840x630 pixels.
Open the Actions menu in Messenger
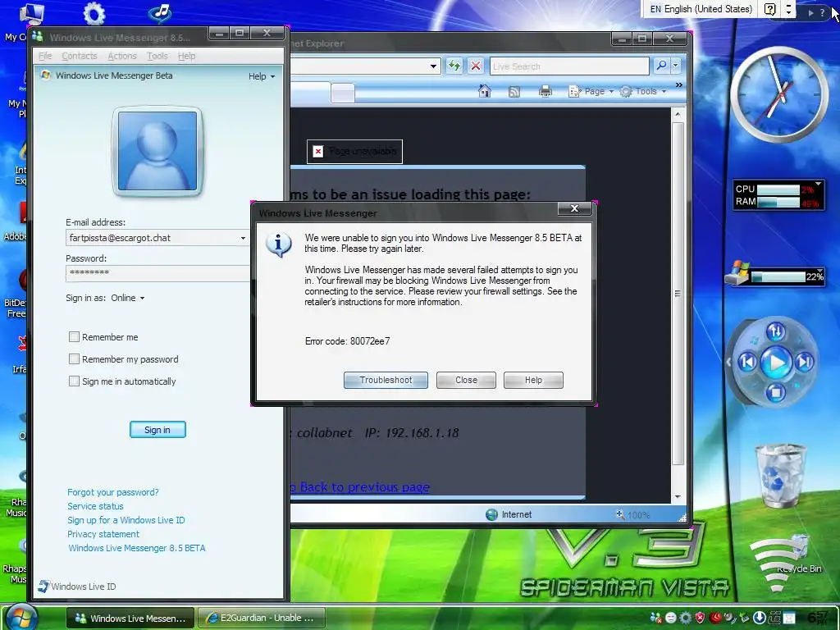[x=122, y=56]
